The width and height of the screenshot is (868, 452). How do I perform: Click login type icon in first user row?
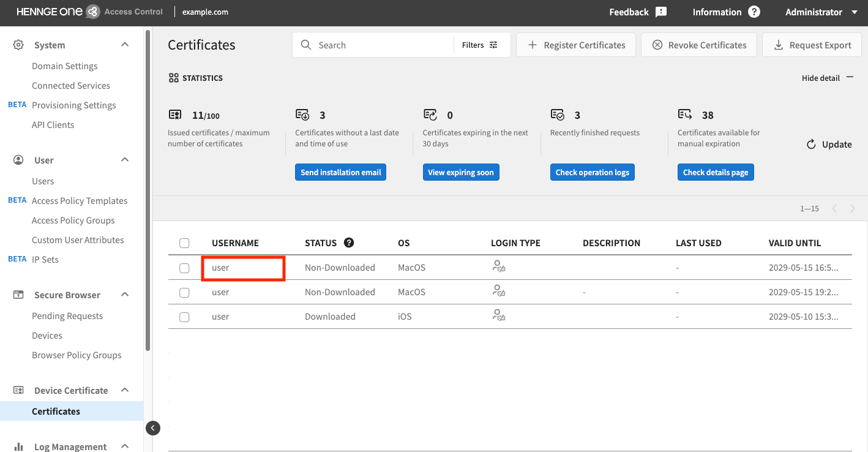click(499, 266)
